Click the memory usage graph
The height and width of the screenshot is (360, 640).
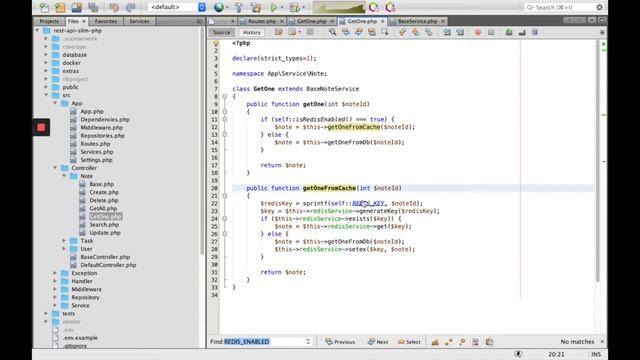click(x=339, y=7)
